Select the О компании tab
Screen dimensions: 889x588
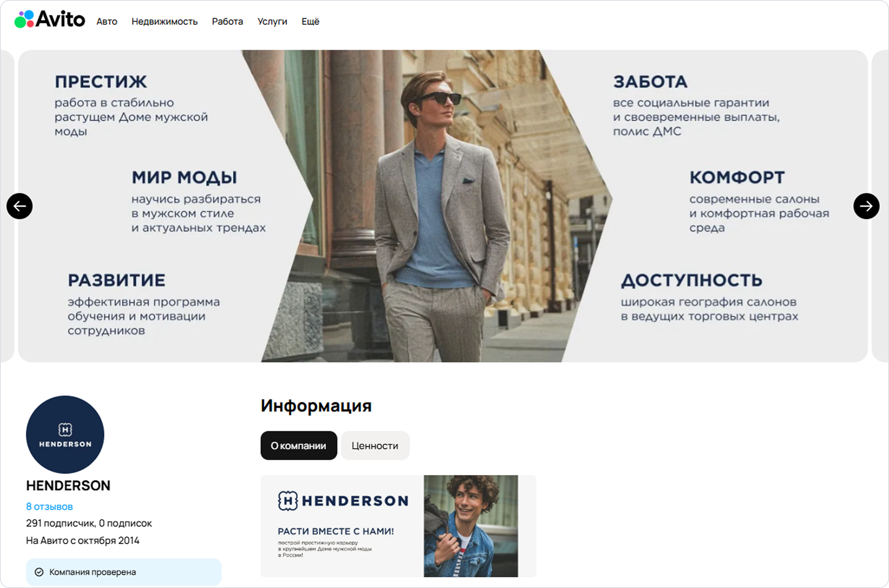(299, 446)
